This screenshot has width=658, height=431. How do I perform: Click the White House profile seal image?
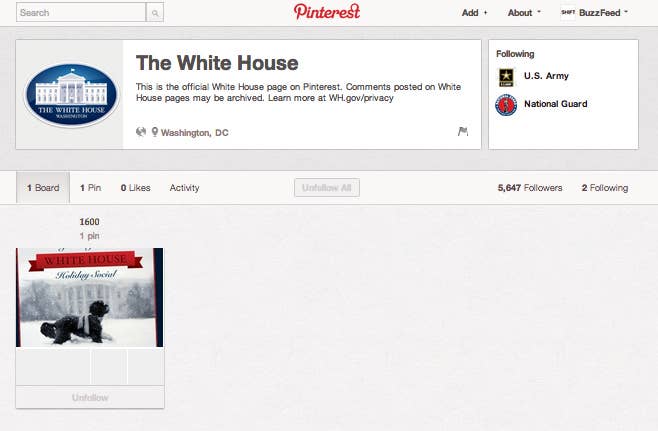[71, 95]
